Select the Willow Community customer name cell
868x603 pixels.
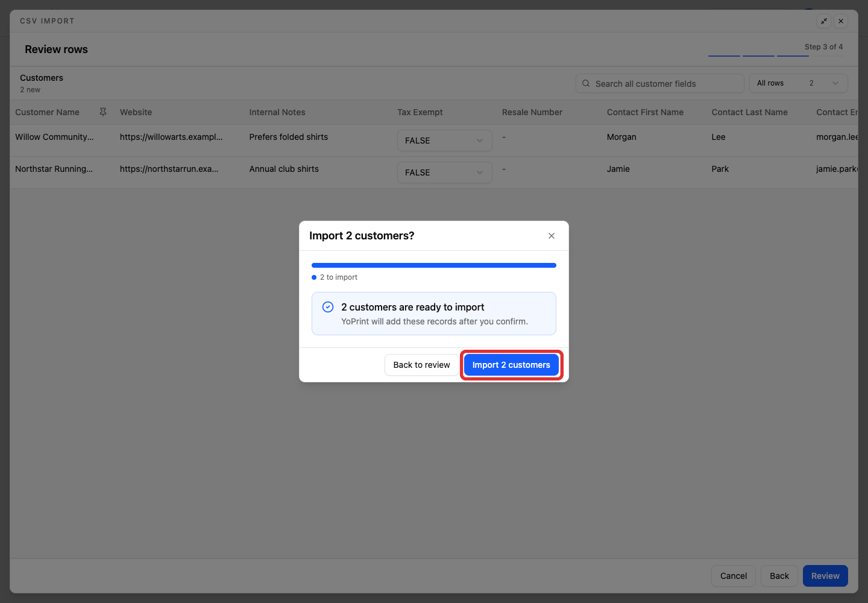click(54, 137)
